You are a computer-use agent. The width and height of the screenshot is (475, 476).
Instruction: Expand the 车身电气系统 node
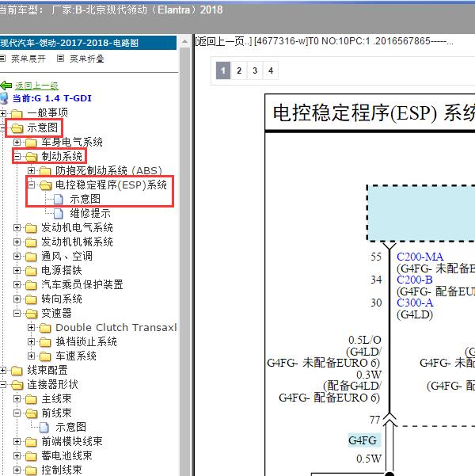[x=17, y=142]
